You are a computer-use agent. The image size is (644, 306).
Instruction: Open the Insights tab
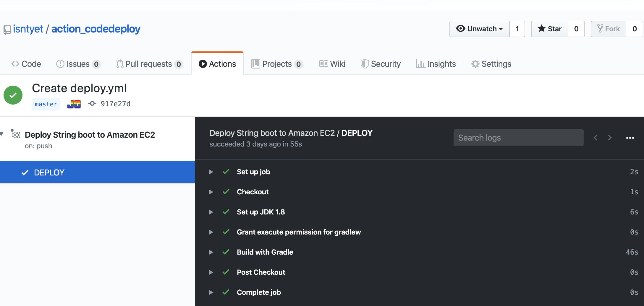point(436,64)
